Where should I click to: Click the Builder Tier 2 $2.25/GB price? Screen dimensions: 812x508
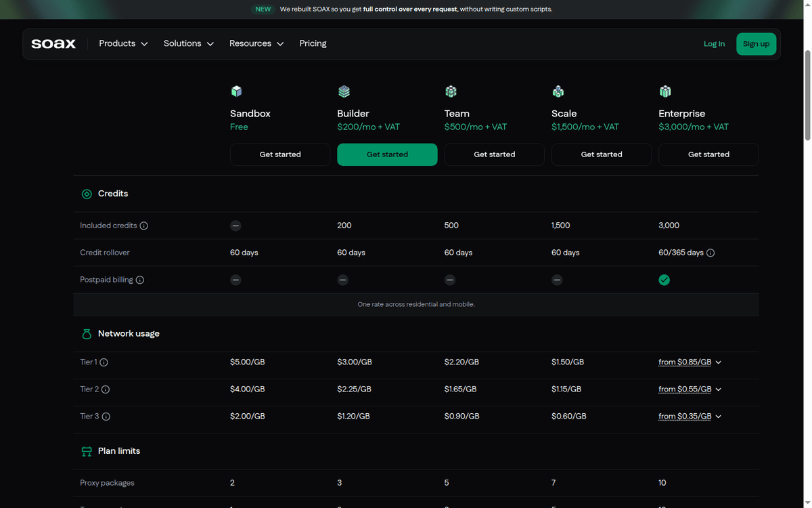pyautogui.click(x=355, y=389)
